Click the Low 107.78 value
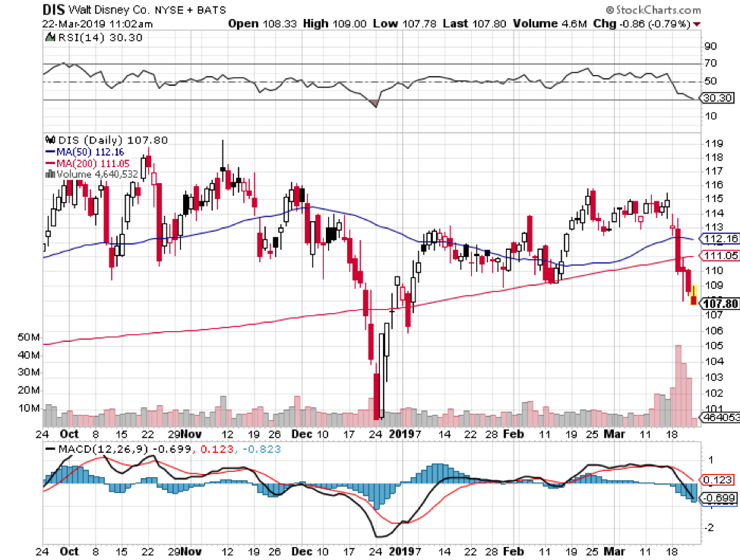This screenshot has width=740, height=560. pyautogui.click(x=405, y=24)
